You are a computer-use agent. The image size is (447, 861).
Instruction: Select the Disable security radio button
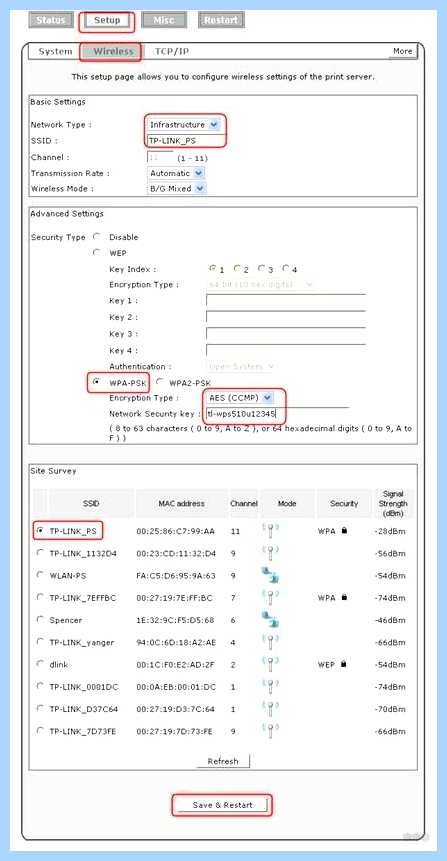tap(97, 237)
